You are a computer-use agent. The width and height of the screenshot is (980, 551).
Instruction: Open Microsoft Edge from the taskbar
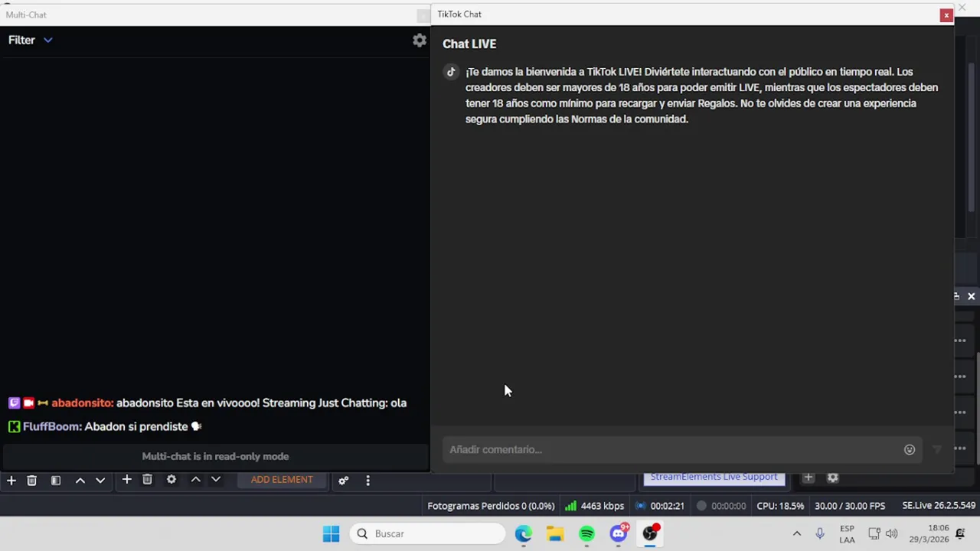coord(523,534)
